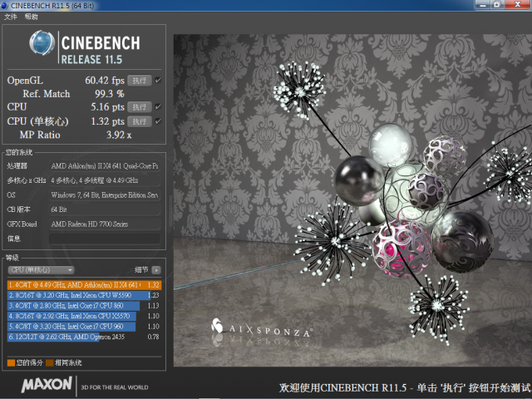
Task: Select ranking row 4 Intel Xeon CPU X5570
Action: tap(84, 316)
